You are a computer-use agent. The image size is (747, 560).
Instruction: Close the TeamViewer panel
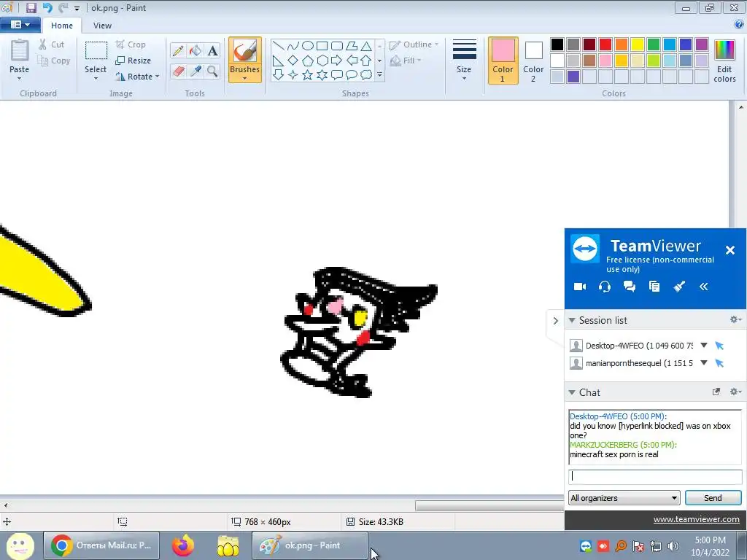tap(729, 250)
